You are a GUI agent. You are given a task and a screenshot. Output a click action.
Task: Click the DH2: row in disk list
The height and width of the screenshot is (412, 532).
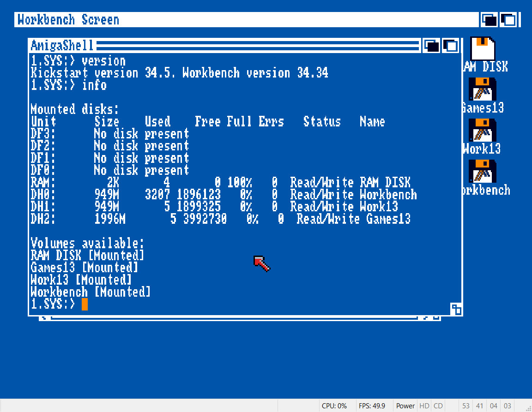pyautogui.click(x=221, y=219)
